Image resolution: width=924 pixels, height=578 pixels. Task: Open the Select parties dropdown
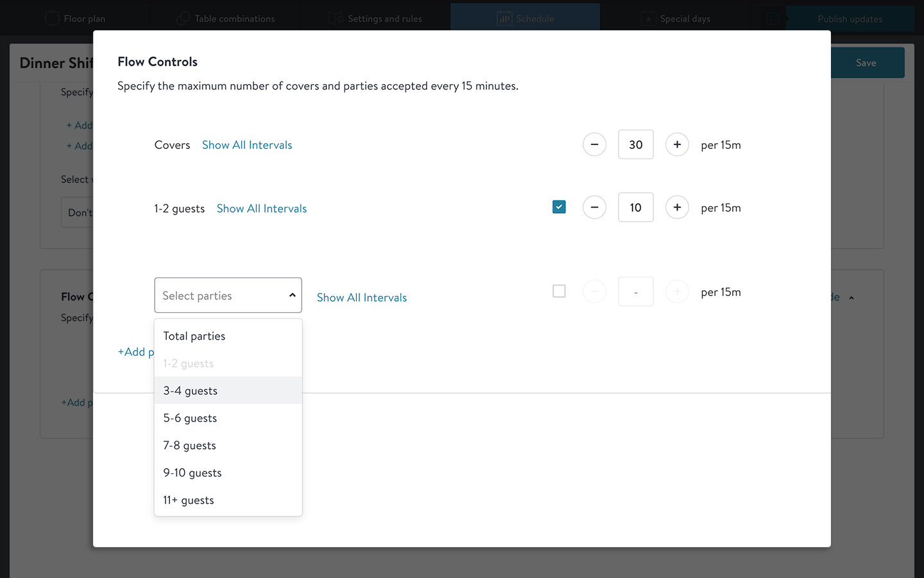tap(228, 295)
